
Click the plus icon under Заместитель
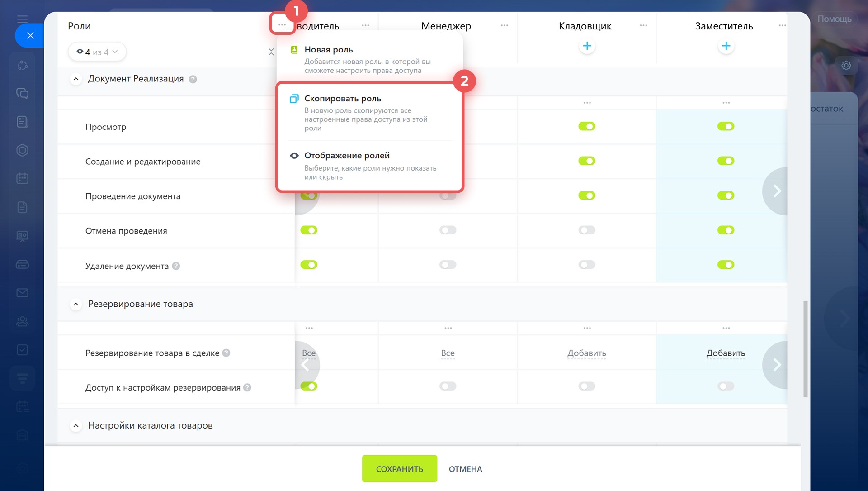(x=726, y=46)
